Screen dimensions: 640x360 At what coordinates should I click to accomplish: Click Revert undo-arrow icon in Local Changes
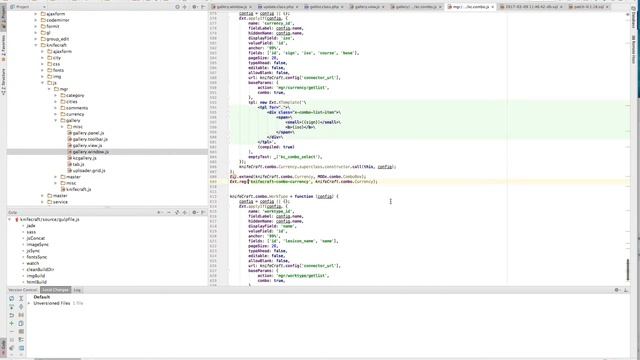coord(11,315)
